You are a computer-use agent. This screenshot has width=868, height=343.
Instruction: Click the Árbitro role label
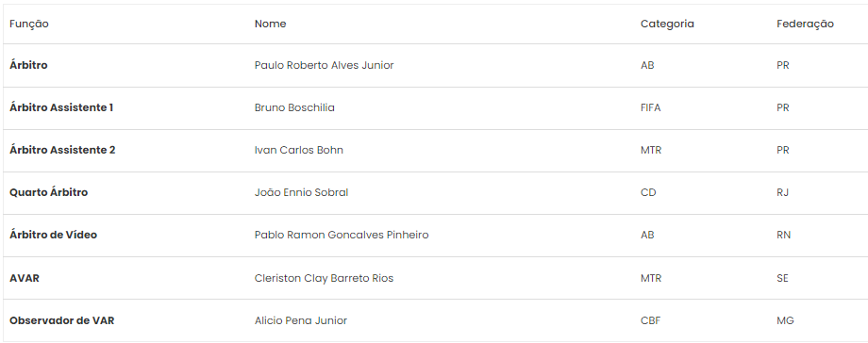click(28, 65)
